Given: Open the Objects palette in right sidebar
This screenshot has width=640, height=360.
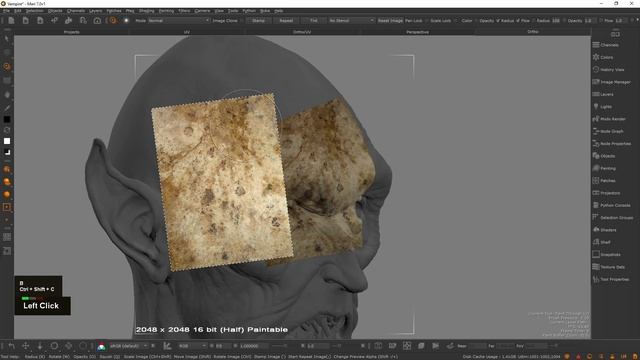Looking at the screenshot, I should (x=604, y=156).
